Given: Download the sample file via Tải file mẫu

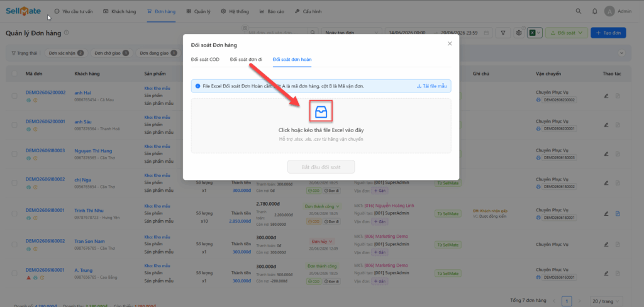Looking at the screenshot, I should click(431, 86).
